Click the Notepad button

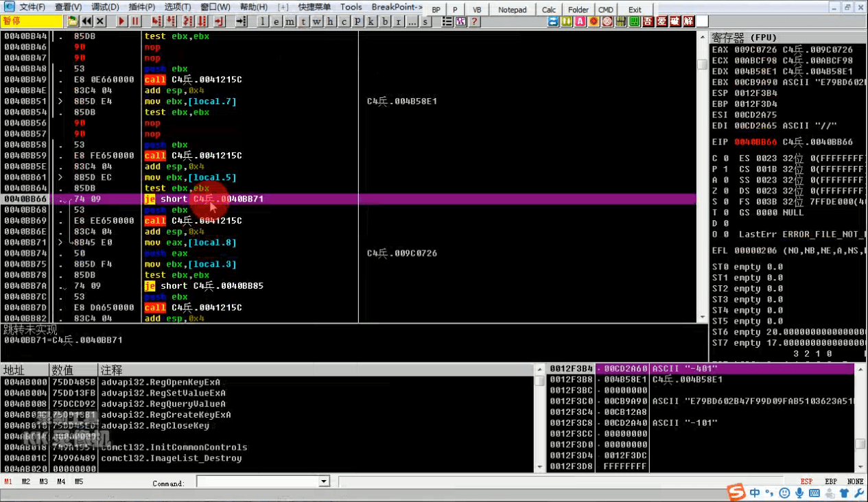512,10
